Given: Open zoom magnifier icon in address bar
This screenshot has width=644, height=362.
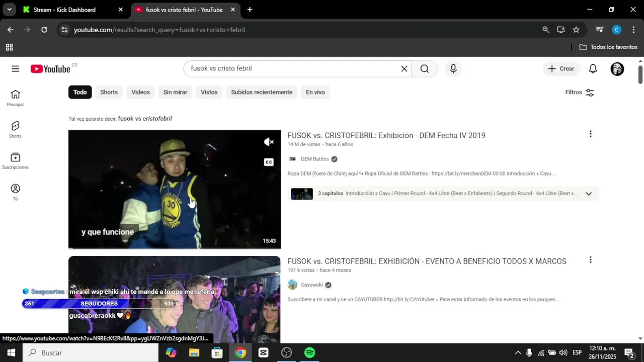Looking at the screenshot, I should (545, 30).
